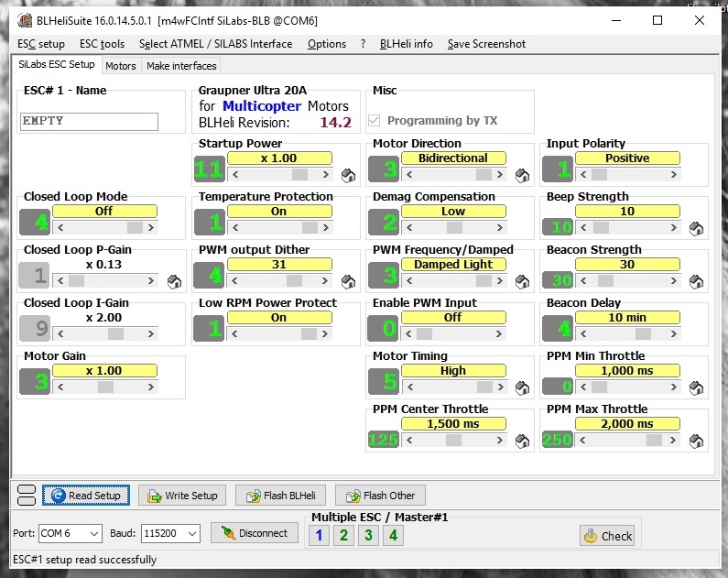Viewport: 728px width, 578px height.
Task: Reset Startup Power to default via house icon
Action: click(x=348, y=175)
